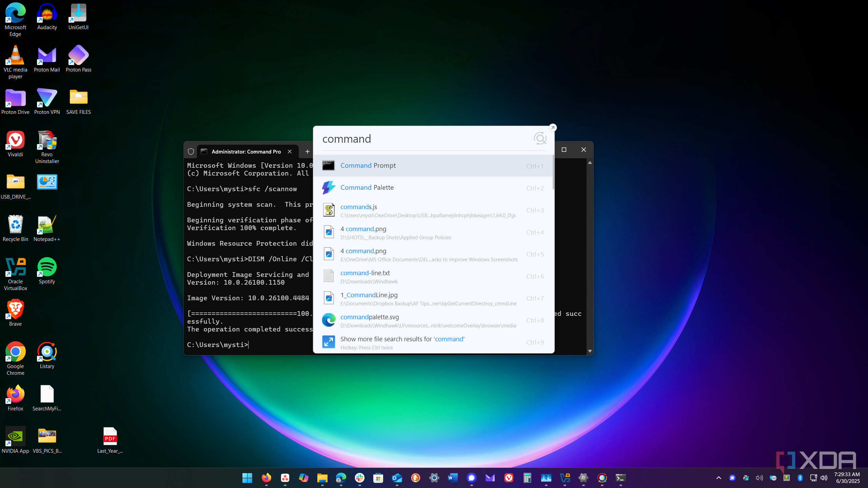Click the Bluetooth icon in system tray
This screenshot has width=868, height=488.
(x=800, y=478)
